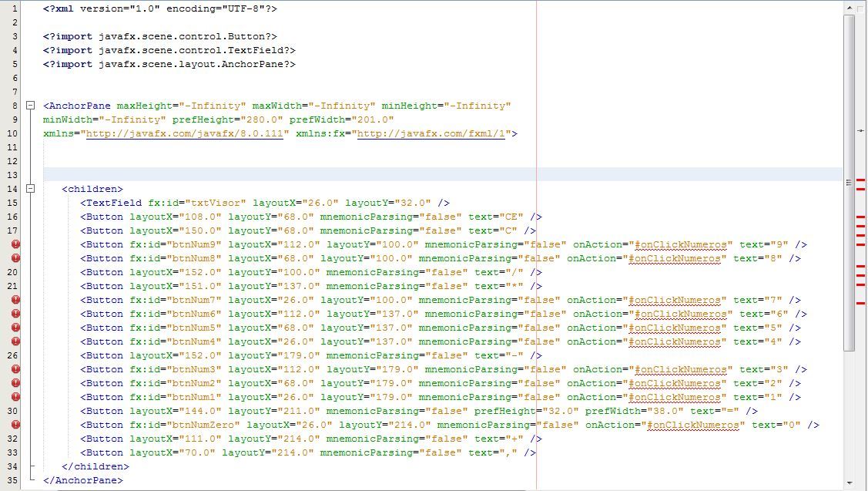Click the vertical scrollbar up arrow
The height and width of the screenshot is (491, 868).
(x=850, y=8)
